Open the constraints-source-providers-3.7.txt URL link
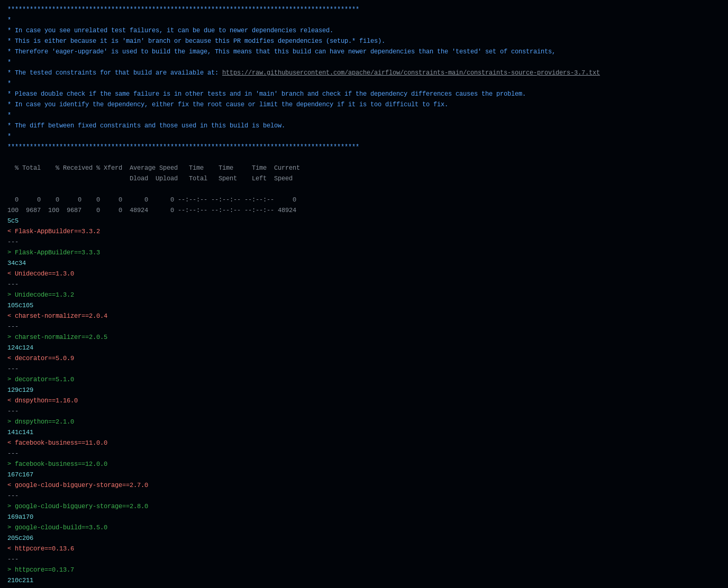Image resolution: width=728 pixels, height=588 pixels. tap(411, 73)
